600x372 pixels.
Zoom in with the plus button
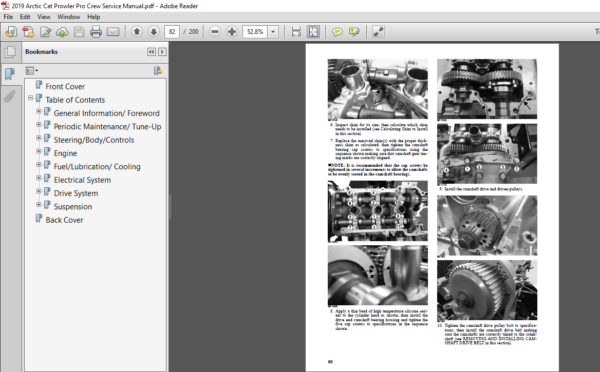click(232, 31)
